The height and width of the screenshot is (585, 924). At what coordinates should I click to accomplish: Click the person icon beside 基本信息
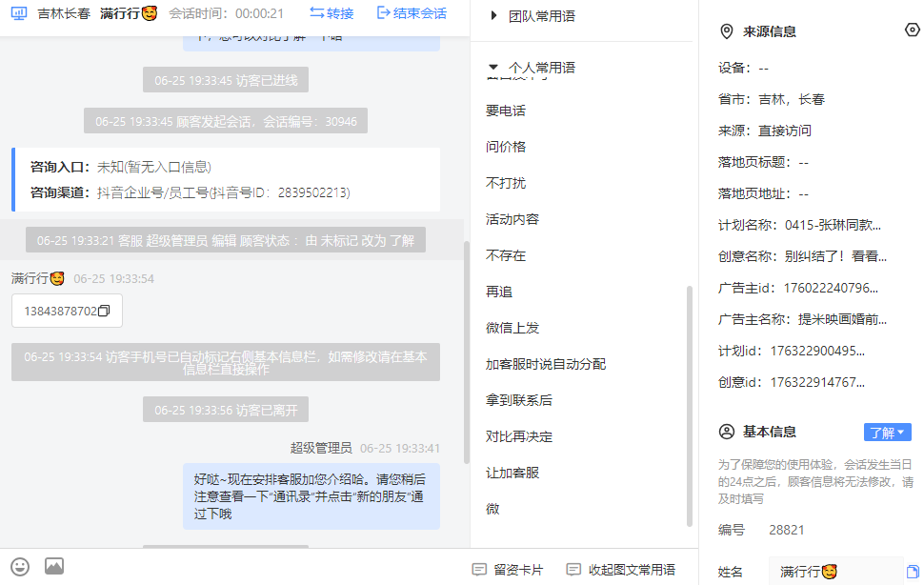727,432
